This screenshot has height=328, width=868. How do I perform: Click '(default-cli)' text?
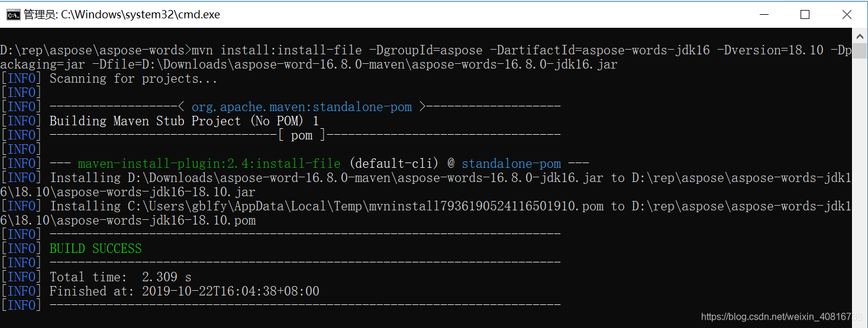pos(394,164)
